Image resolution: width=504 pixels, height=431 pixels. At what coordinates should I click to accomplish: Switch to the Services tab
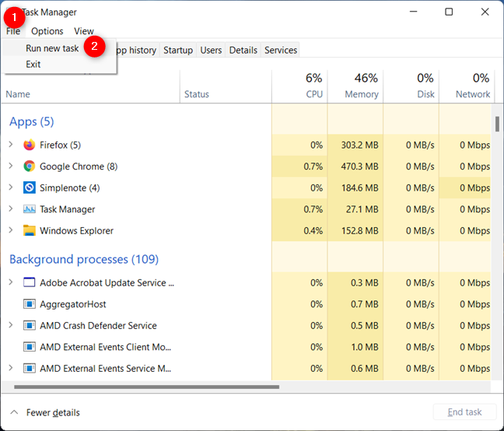click(281, 50)
